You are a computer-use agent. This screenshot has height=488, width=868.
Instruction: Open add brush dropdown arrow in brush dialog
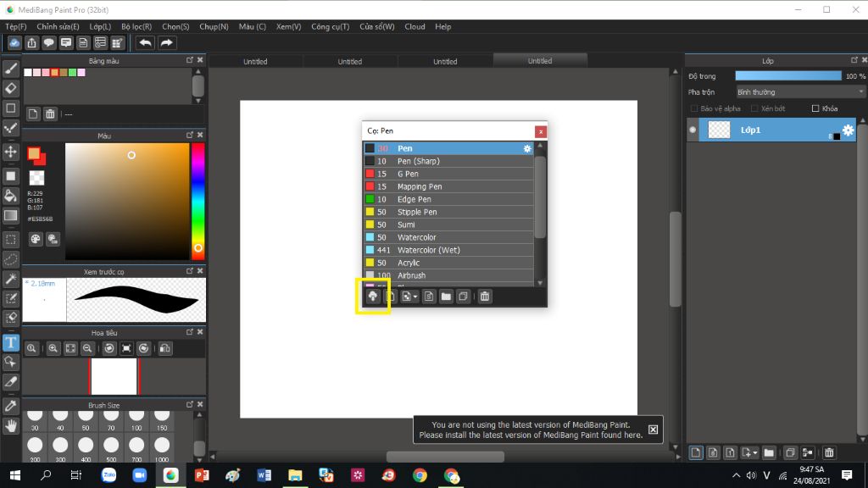coord(415,297)
